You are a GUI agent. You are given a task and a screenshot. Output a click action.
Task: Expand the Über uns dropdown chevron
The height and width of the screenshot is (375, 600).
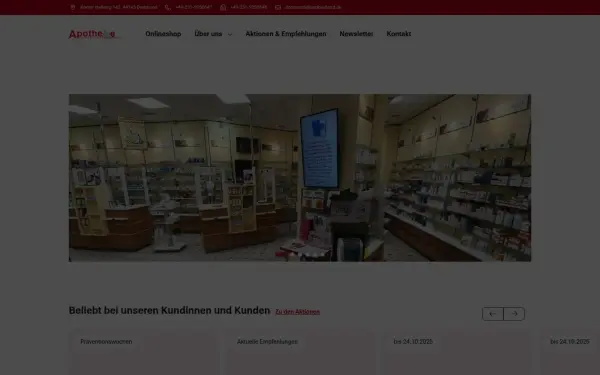tap(230, 34)
